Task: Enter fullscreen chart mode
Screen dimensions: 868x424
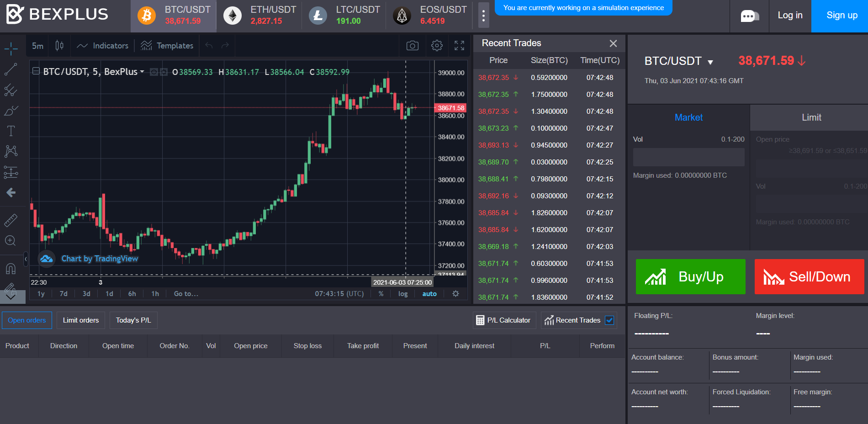Action: pos(459,46)
